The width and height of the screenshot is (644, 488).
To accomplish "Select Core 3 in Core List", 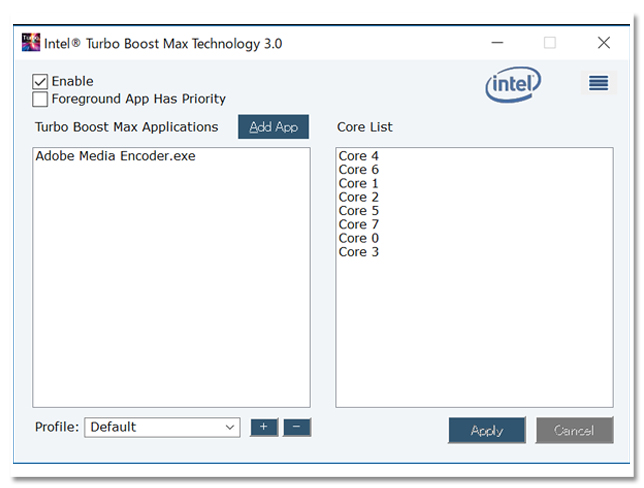I will pyautogui.click(x=359, y=252).
